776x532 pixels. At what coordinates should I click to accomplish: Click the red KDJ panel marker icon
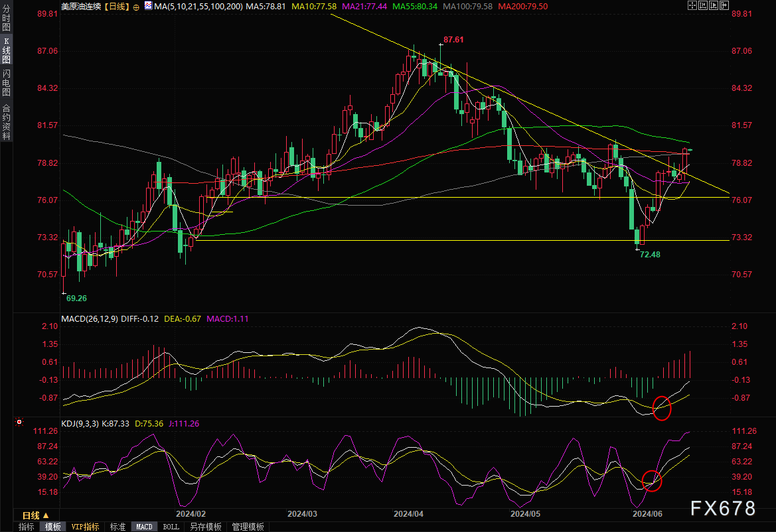[19, 422]
